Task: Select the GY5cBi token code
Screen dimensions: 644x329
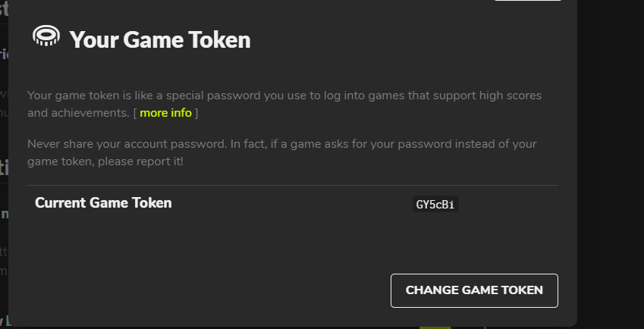Action: coord(435,204)
